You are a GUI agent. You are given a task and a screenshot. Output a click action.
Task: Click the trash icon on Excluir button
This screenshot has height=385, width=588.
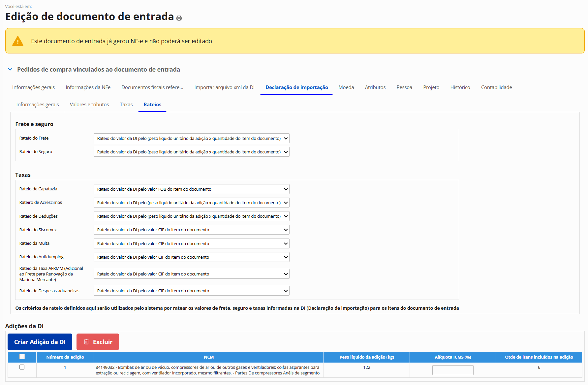coord(86,342)
